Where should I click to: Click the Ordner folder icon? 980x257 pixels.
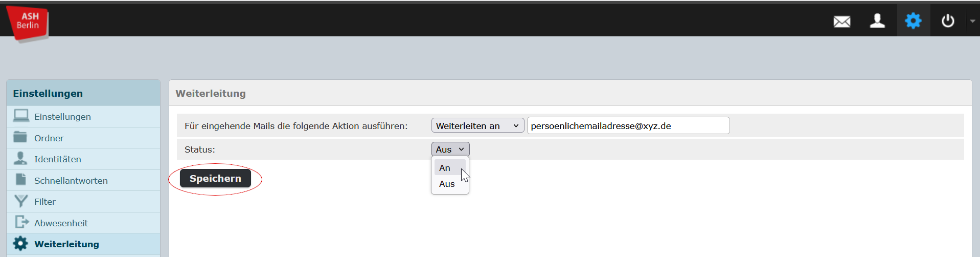[x=20, y=137]
